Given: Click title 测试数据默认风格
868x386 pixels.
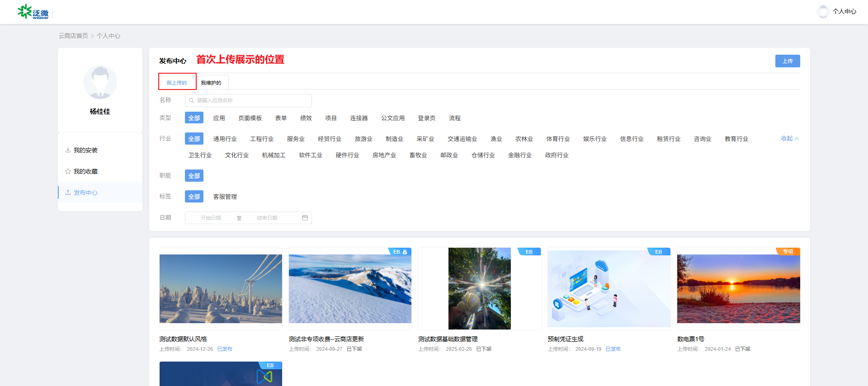Looking at the screenshot, I should (183, 339).
